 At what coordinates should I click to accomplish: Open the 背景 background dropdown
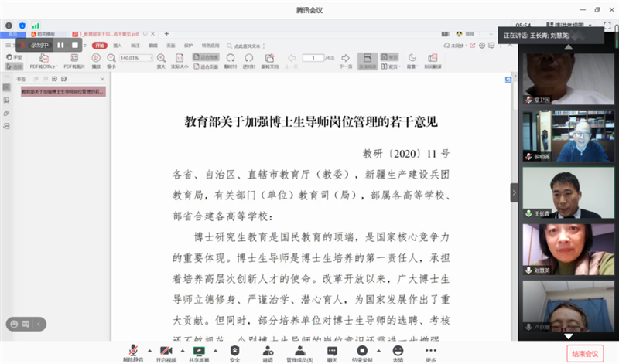(412, 62)
